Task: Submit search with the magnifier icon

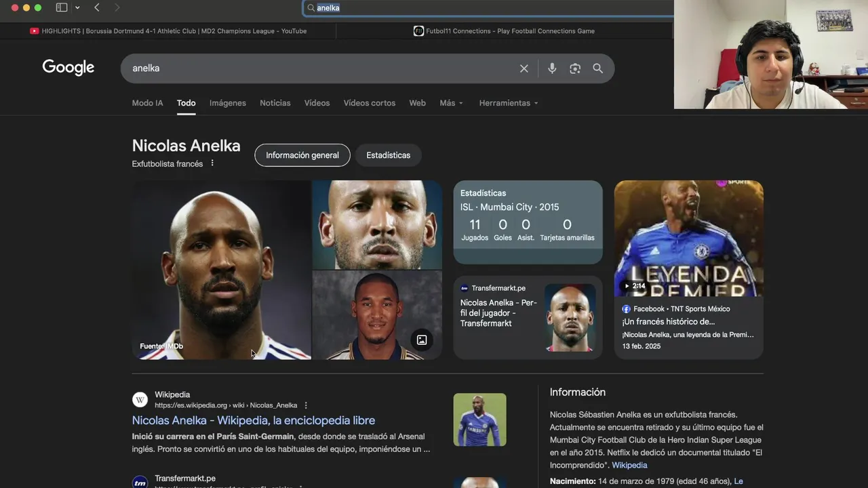Action: click(x=597, y=68)
